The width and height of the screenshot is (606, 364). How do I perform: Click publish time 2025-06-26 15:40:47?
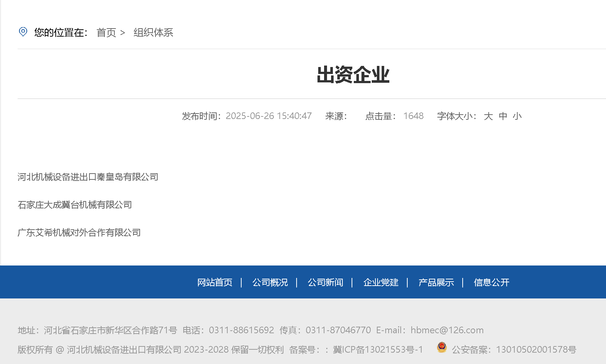tap(269, 116)
